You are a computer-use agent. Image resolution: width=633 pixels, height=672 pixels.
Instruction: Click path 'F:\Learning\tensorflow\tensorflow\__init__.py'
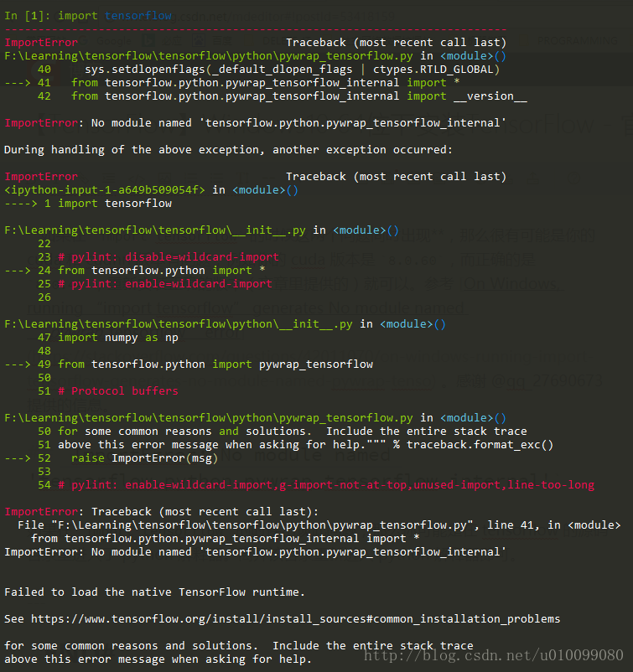(x=155, y=230)
